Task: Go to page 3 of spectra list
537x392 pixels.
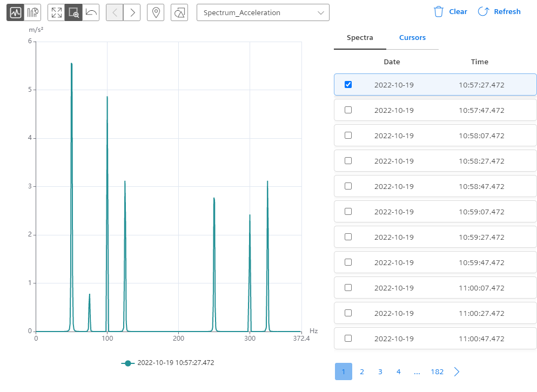Action: [x=380, y=372]
